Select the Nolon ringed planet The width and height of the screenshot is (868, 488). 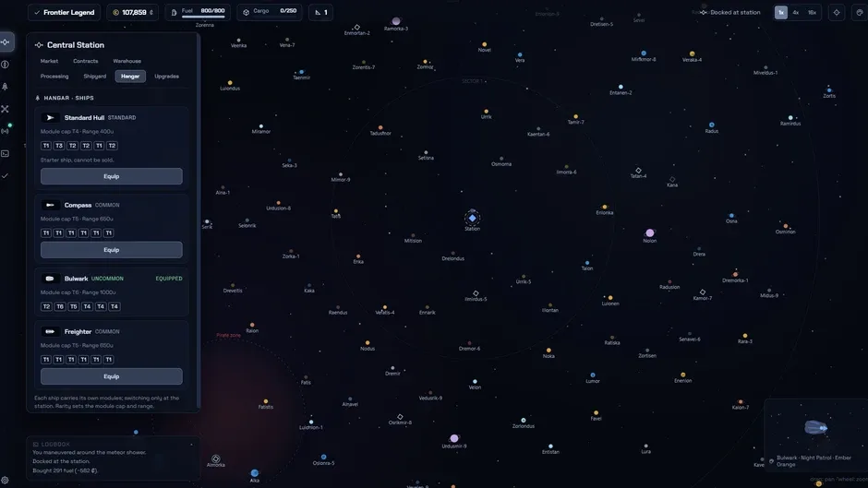point(650,233)
